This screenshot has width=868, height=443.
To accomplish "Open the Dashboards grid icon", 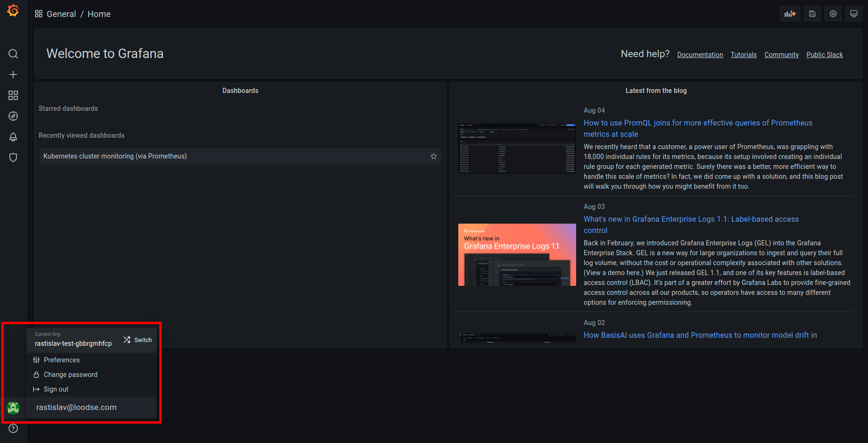I will tap(13, 95).
